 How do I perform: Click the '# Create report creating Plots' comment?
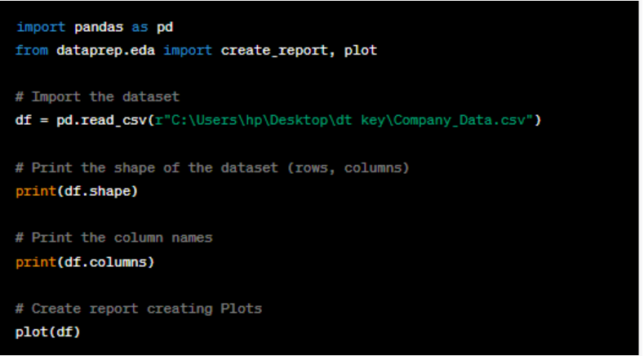click(x=139, y=309)
